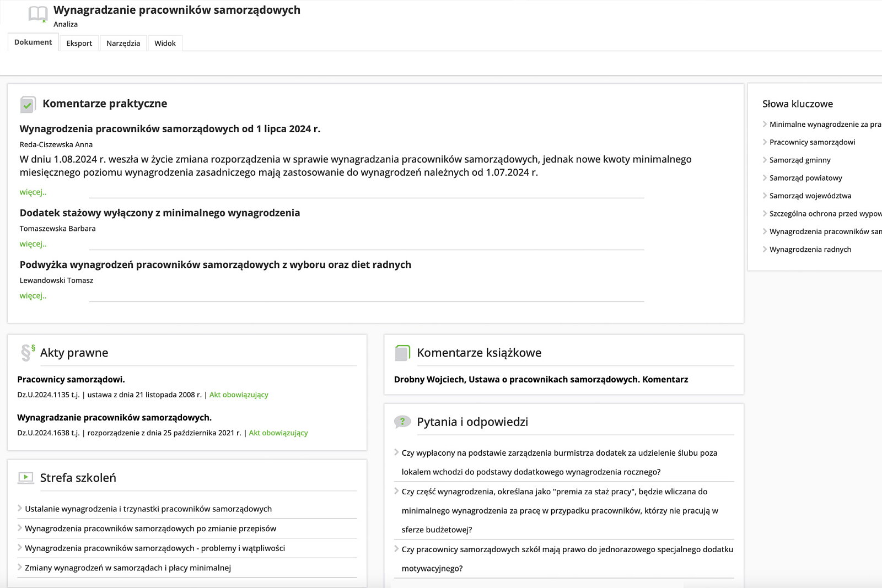Open training Zmiany wynagrodzeń w samorządach i płacy minimalnej
The image size is (882, 588).
(128, 568)
